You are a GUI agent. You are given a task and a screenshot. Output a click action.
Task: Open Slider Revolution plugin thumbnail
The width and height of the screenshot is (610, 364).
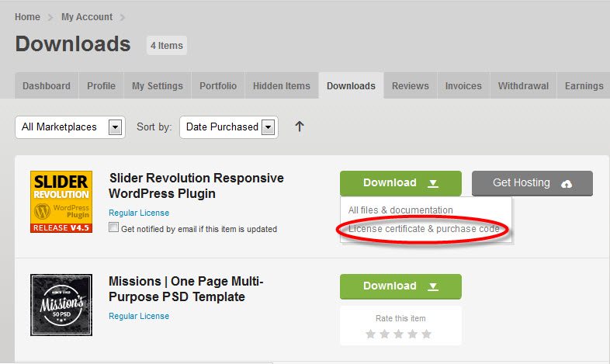pyautogui.click(x=61, y=202)
